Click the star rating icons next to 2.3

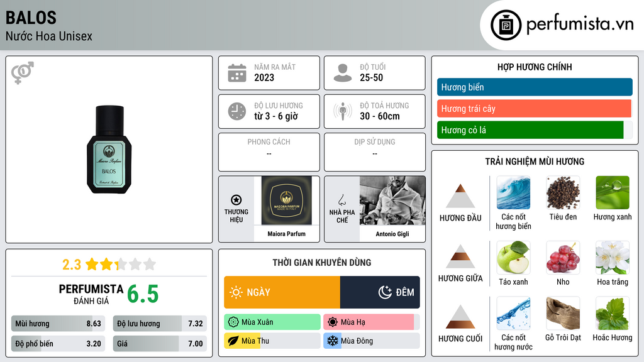[x=121, y=264]
